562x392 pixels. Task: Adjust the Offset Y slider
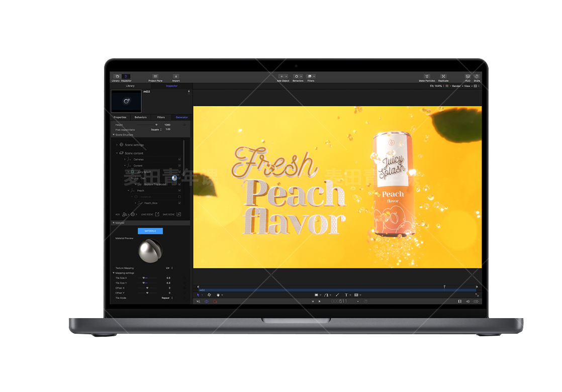(148, 293)
